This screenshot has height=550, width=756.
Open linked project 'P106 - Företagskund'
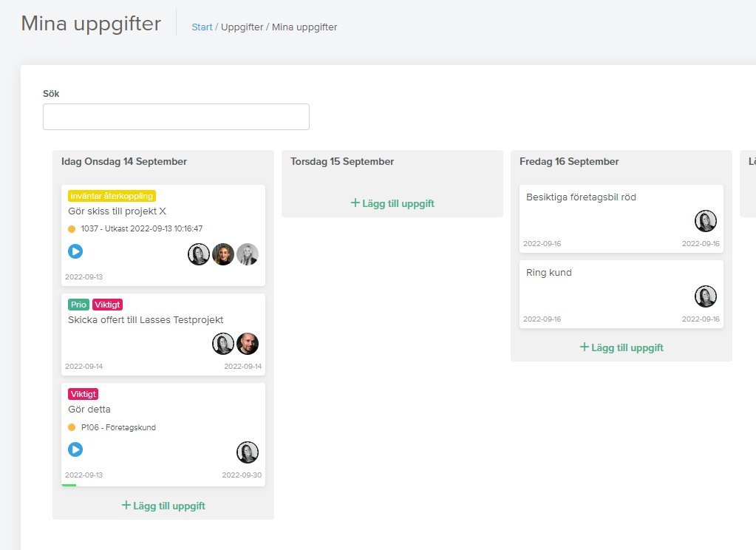[118, 427]
